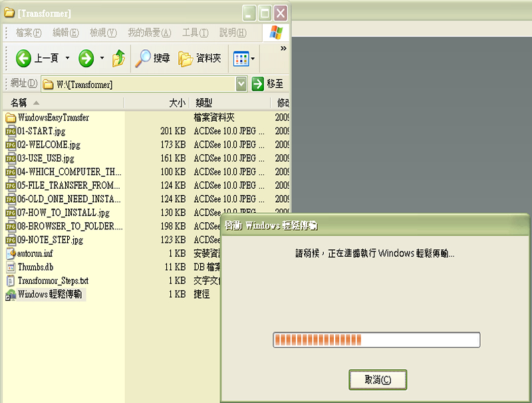Open the 我的最愛(A) menu
This screenshot has width=532, height=403.
[149, 33]
